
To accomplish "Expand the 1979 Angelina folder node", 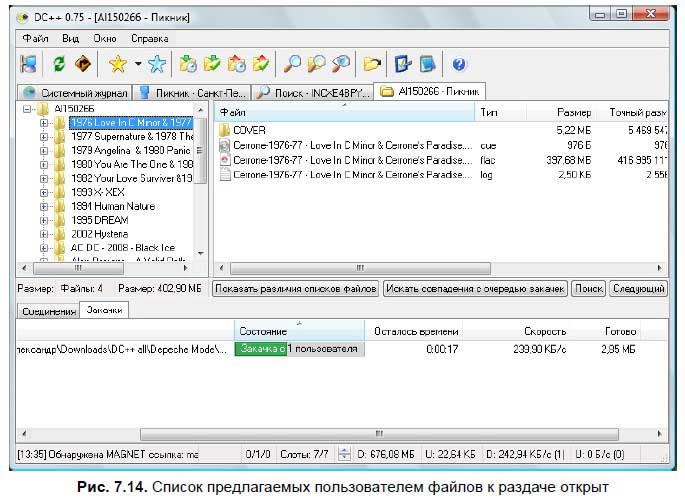I will coord(44,150).
